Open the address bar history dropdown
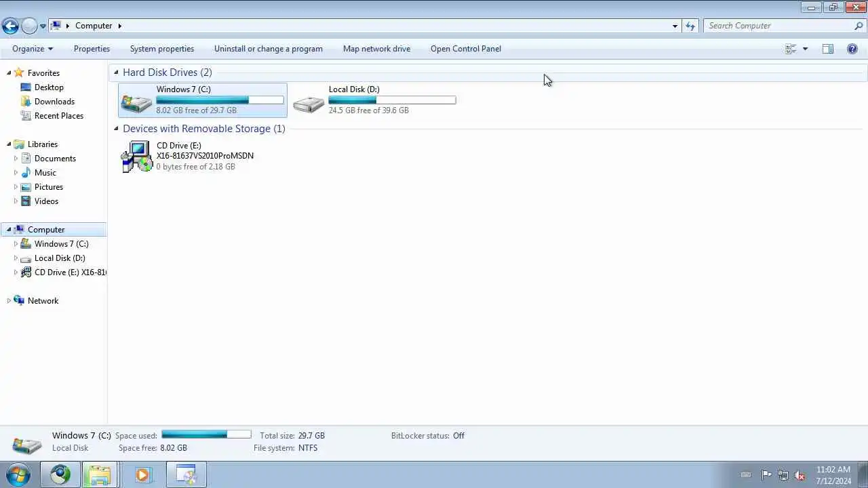Screen dimensions: 868x488 tap(675, 26)
